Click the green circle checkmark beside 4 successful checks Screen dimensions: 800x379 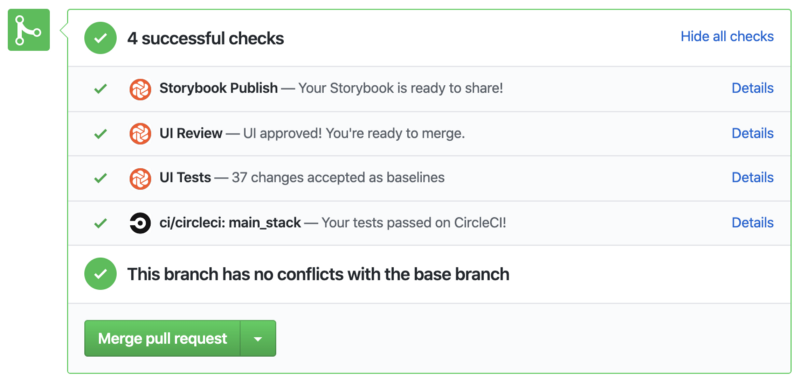(x=101, y=38)
